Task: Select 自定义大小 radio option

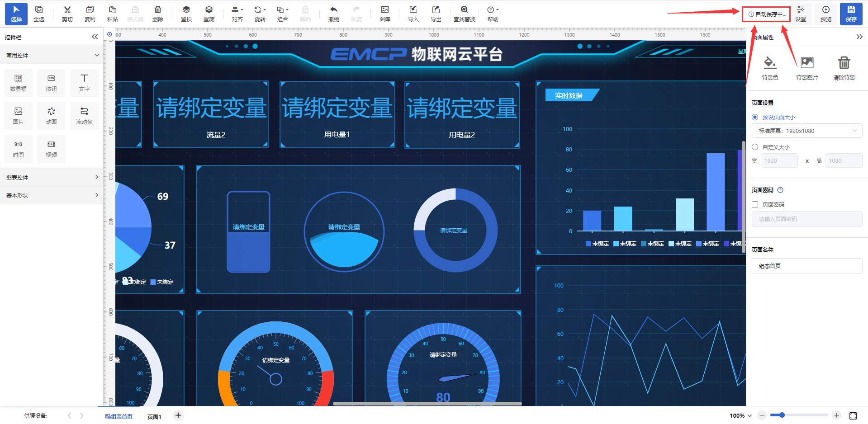Action: click(755, 147)
